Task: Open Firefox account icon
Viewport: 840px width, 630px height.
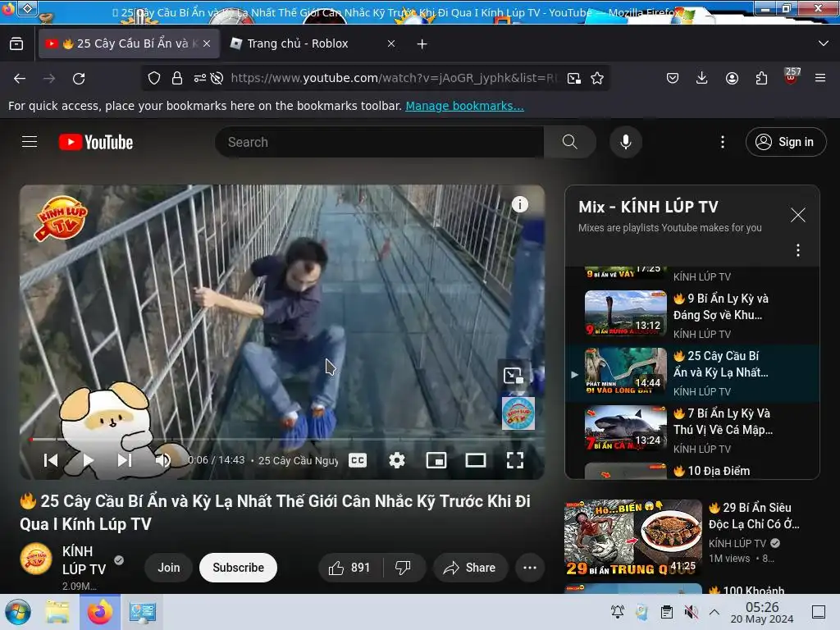Action: 732,78
